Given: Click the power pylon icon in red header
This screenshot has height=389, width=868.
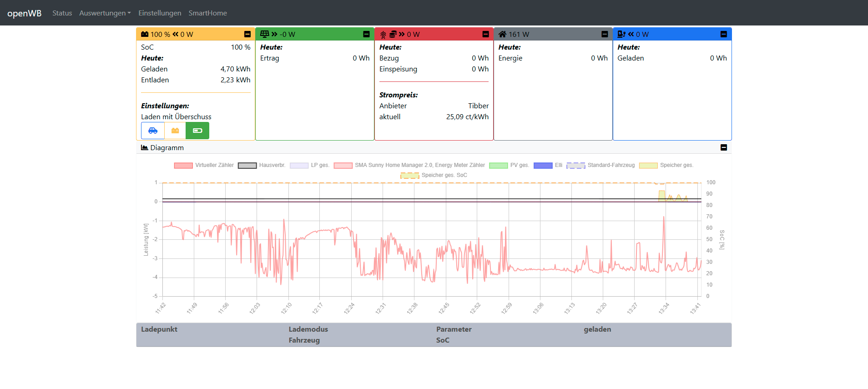Looking at the screenshot, I should (383, 35).
